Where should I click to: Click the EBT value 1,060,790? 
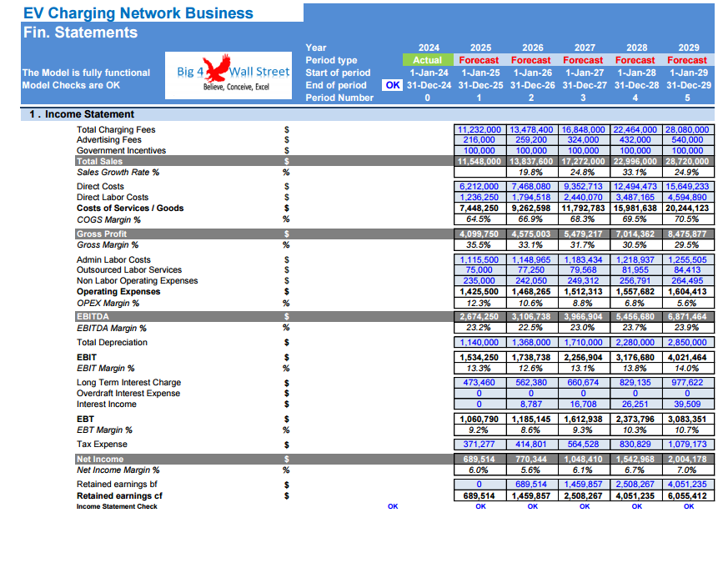[x=479, y=419]
